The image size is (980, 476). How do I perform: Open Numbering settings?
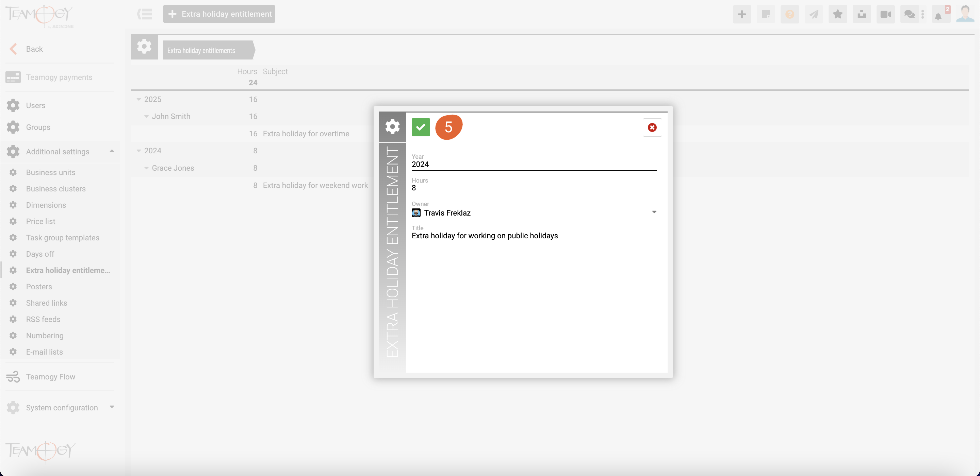45,336
